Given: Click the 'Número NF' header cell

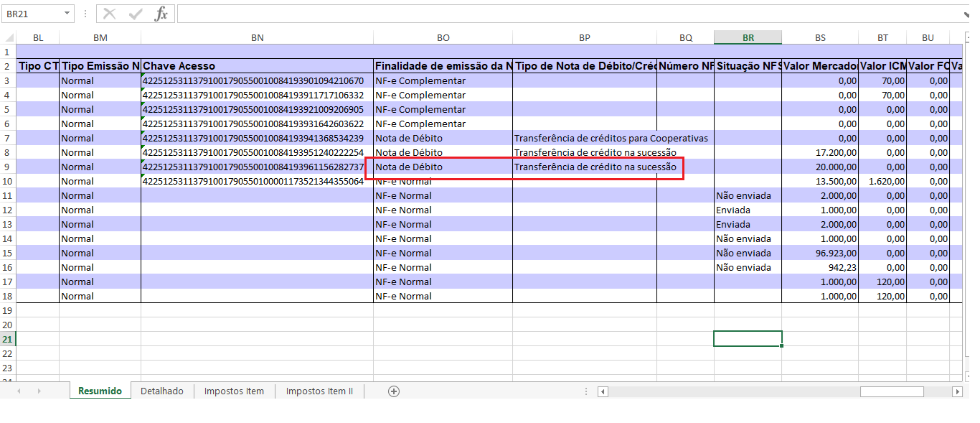Looking at the screenshot, I should (x=685, y=66).
